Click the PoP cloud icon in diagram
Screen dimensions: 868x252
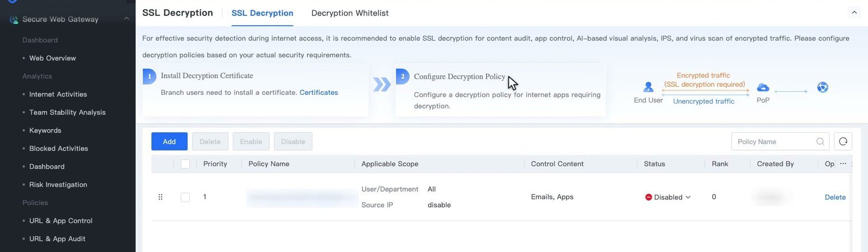[x=763, y=87]
